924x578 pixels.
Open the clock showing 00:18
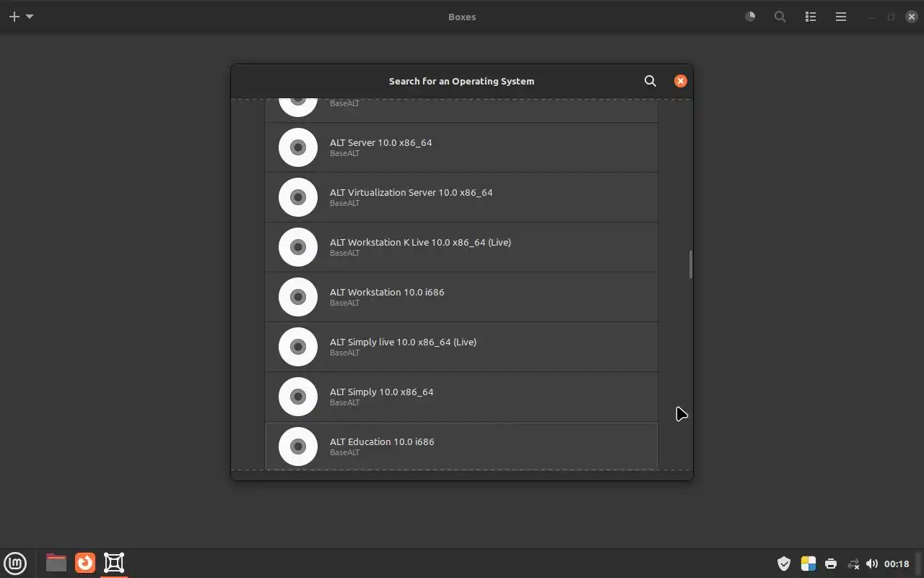[x=897, y=564]
